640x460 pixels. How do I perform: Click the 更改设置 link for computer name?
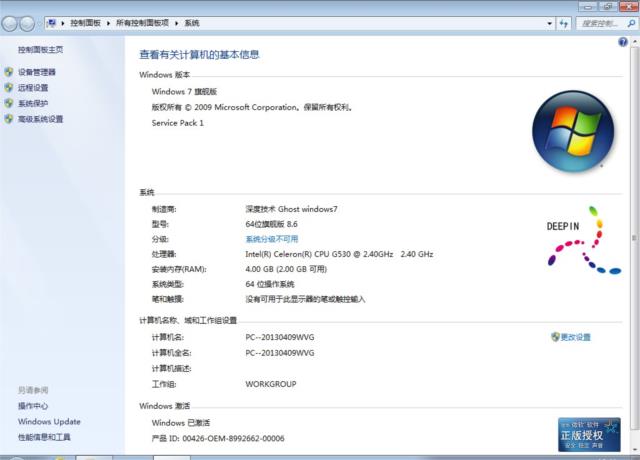pos(575,337)
